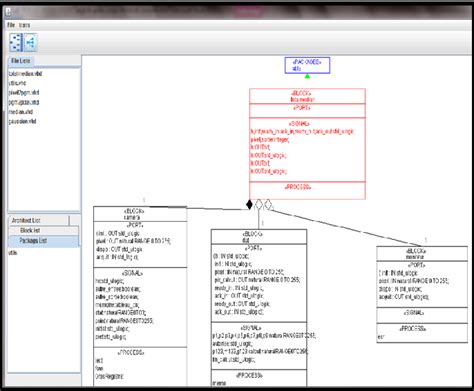This screenshot has width=474, height=391.
Task: Click the green triangle arrowhead under package
Action: (307, 76)
